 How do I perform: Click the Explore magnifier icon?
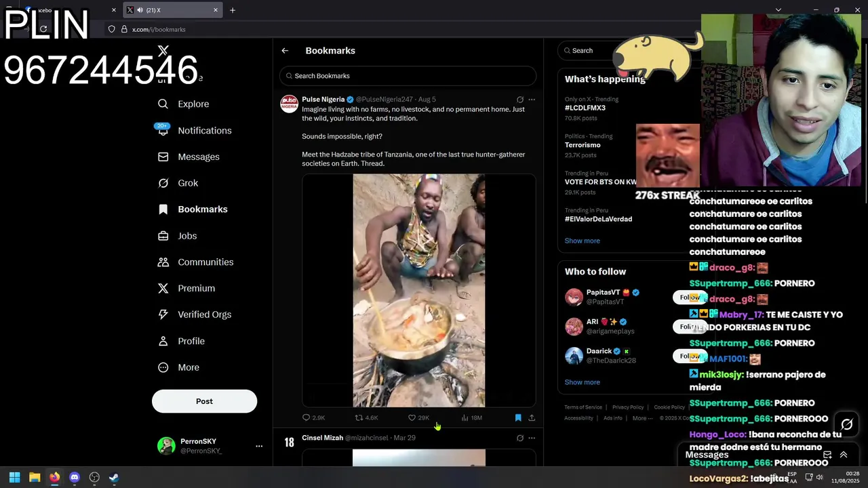coord(163,104)
